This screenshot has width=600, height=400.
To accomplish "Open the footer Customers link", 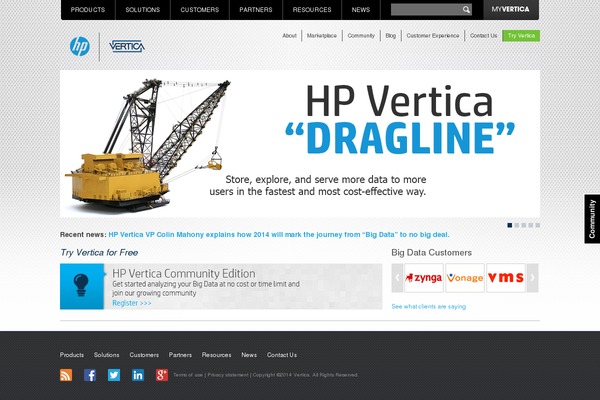I will pyautogui.click(x=144, y=355).
